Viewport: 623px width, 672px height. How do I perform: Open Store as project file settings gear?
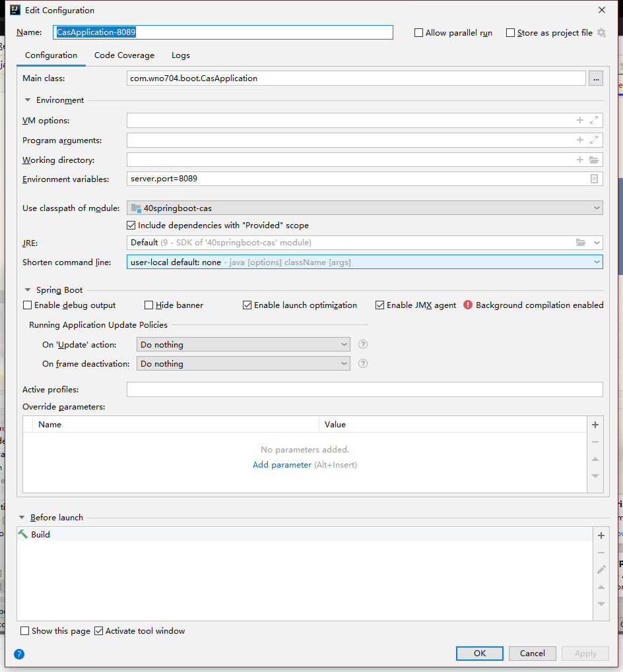point(601,32)
